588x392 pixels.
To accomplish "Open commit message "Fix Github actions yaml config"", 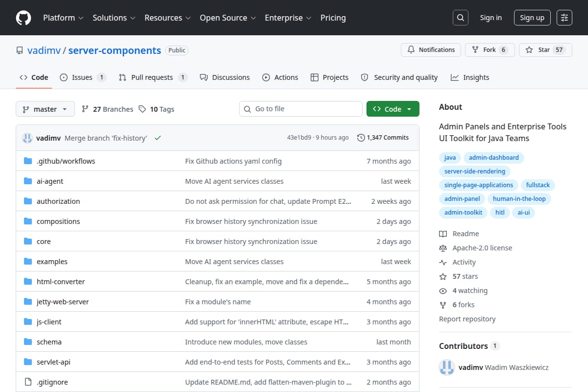I will pos(233,161).
